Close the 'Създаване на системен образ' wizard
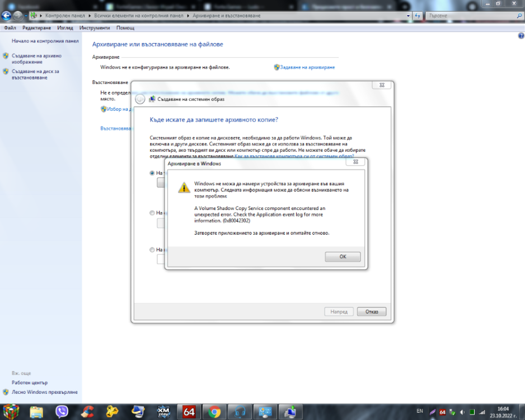525x420 pixels. coord(382,85)
